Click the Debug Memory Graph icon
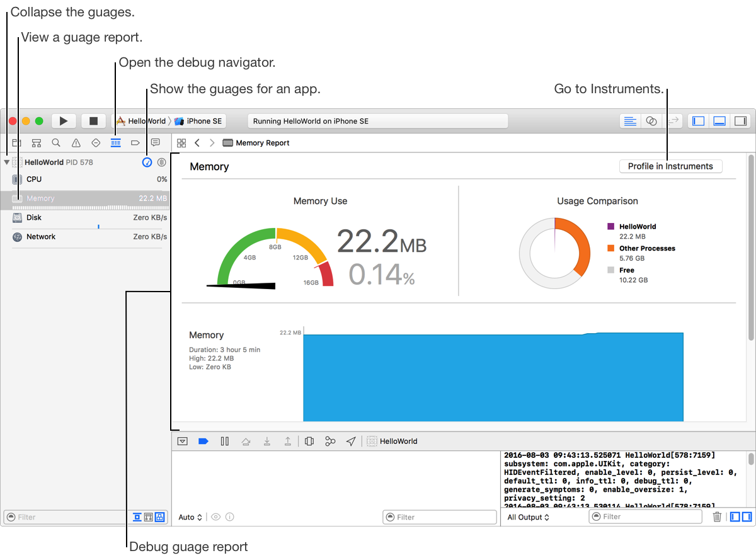 tap(330, 441)
